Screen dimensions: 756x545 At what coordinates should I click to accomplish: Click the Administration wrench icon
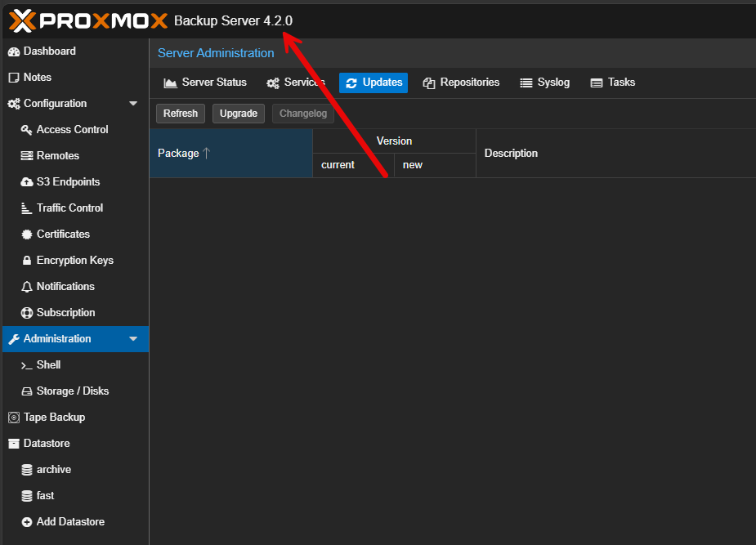click(x=14, y=339)
